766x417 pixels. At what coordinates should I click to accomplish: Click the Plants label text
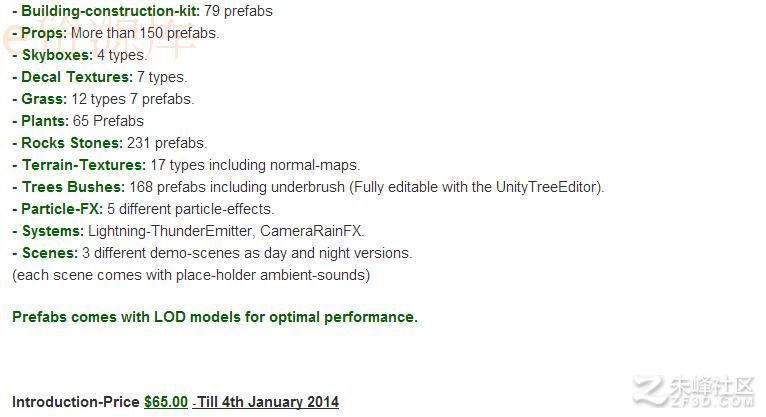coord(45,121)
